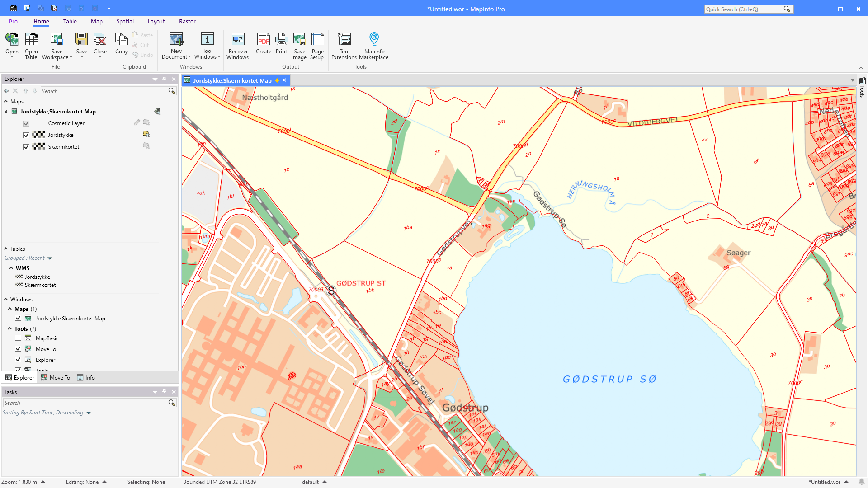The image size is (868, 488).
Task: Switch to the Spatial ribbon tab
Action: tap(125, 21)
